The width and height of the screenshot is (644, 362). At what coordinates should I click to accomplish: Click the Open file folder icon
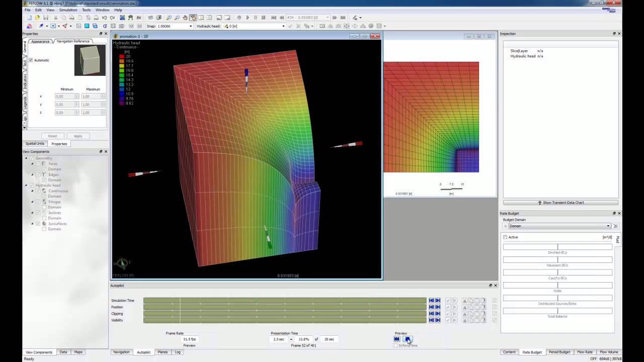pos(37,18)
